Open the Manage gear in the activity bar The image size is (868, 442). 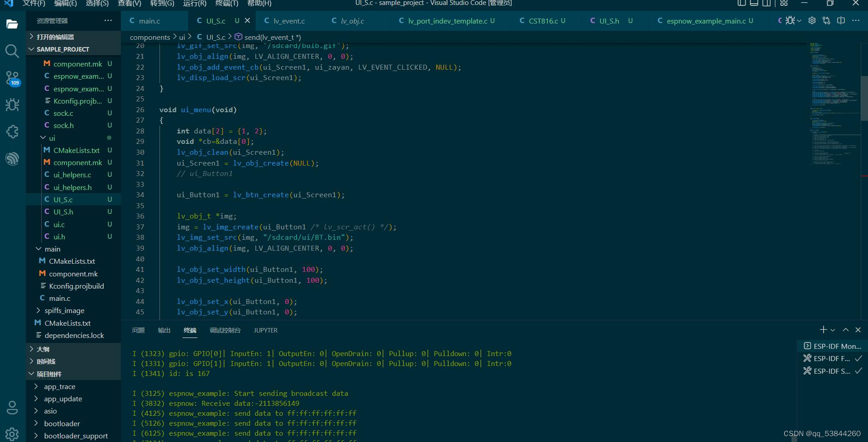[12, 434]
